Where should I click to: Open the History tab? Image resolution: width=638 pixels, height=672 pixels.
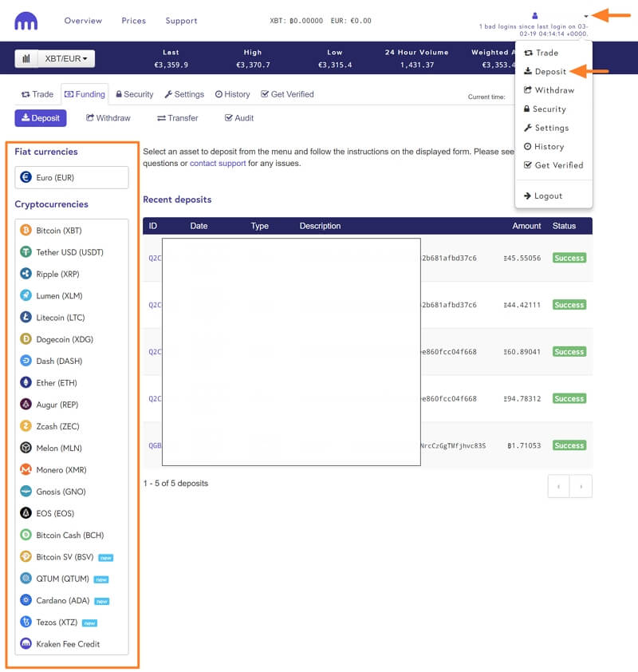[233, 94]
